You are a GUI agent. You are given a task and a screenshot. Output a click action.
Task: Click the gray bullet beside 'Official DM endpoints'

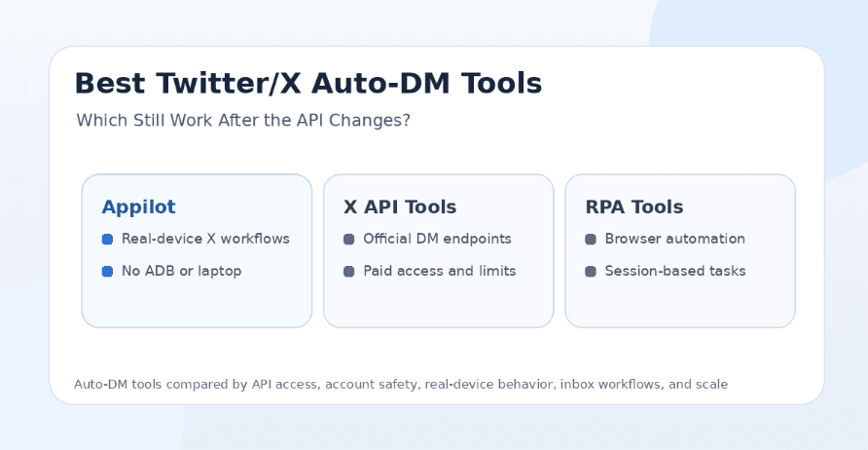(x=348, y=240)
